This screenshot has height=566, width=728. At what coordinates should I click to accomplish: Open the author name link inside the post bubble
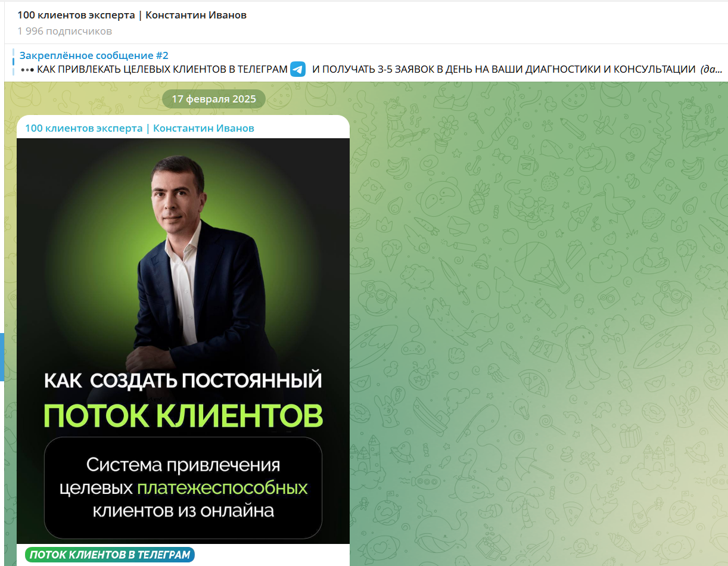click(139, 128)
